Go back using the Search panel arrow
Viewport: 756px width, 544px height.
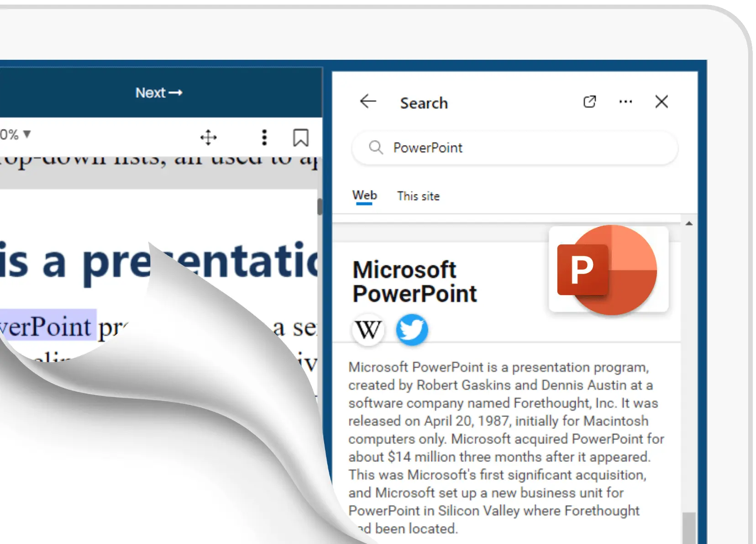[x=368, y=101]
